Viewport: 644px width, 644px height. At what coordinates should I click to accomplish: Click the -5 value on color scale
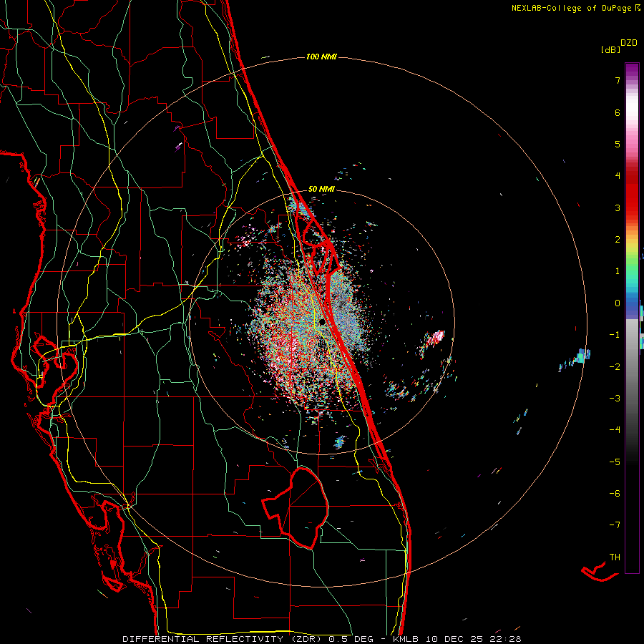click(615, 462)
